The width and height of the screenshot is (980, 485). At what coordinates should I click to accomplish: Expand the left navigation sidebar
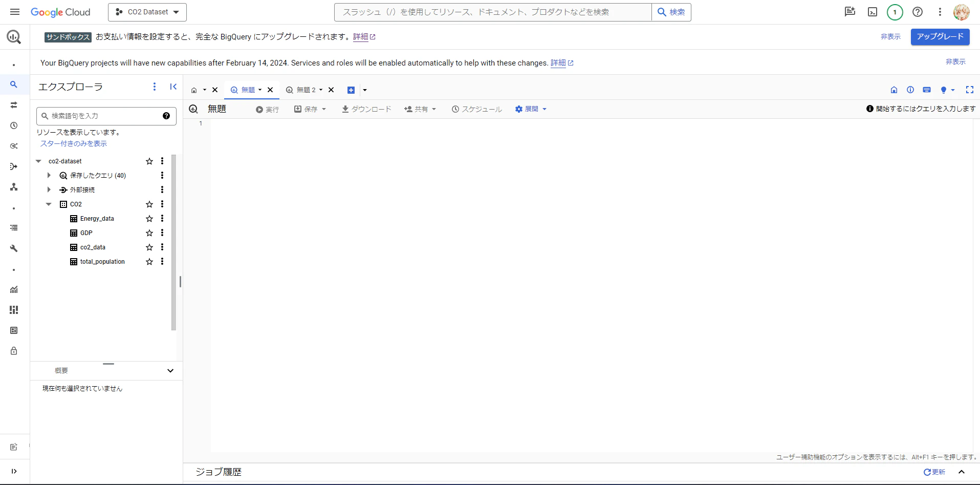(x=14, y=471)
